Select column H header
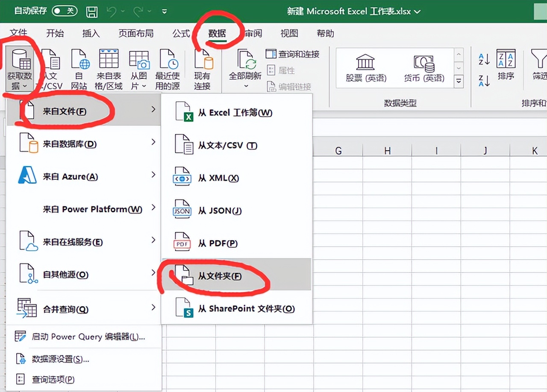This screenshot has width=547, height=392. pyautogui.click(x=387, y=150)
